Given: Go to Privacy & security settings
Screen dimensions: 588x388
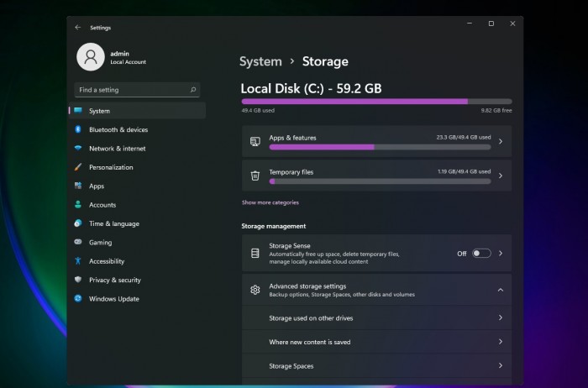Looking at the screenshot, I should point(114,281).
